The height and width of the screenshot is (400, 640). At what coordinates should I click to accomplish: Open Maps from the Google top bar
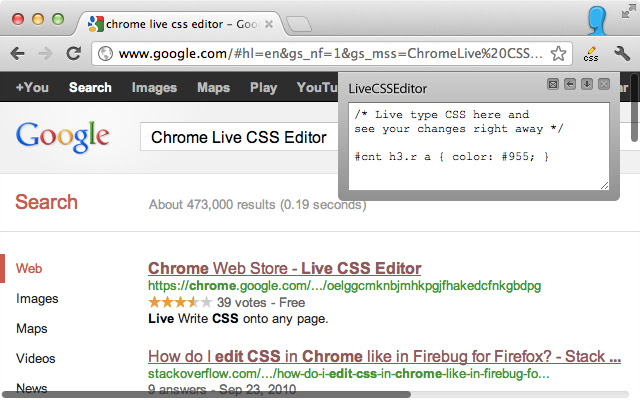tap(213, 87)
